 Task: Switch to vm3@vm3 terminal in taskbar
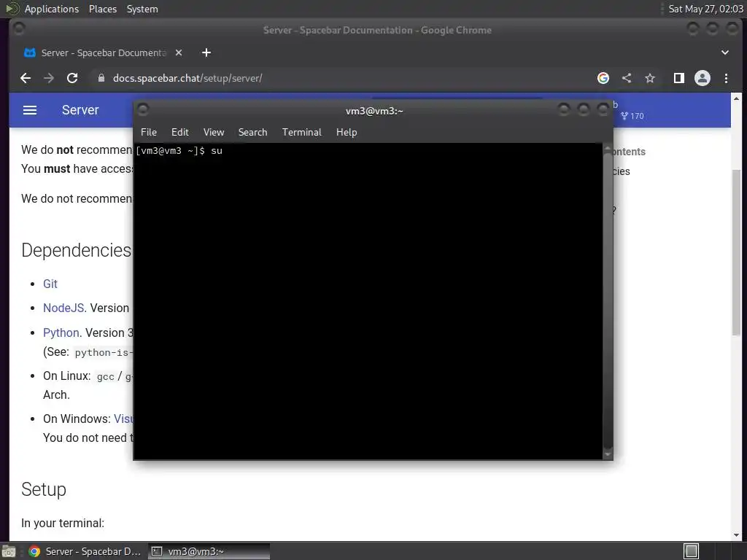pos(209,551)
